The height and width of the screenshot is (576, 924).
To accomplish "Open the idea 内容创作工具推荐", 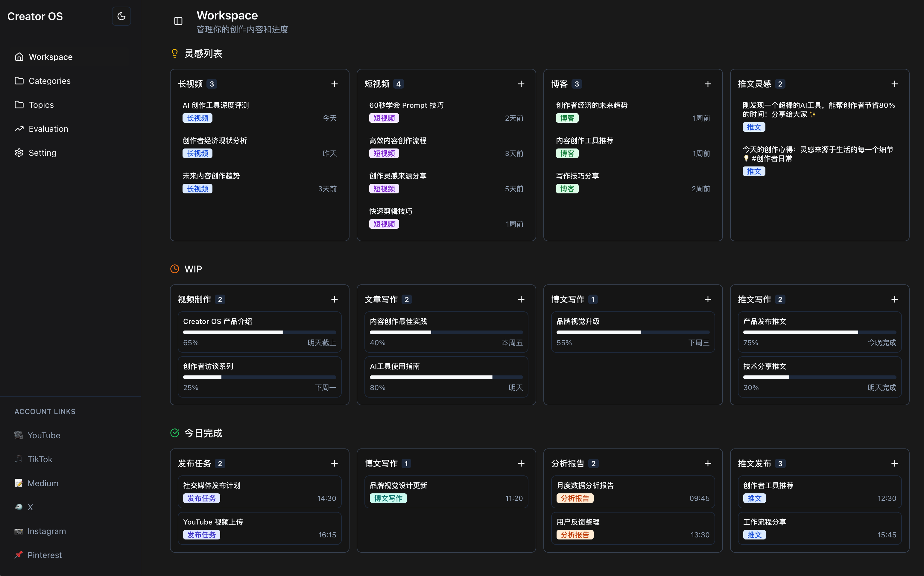I will coord(633,147).
